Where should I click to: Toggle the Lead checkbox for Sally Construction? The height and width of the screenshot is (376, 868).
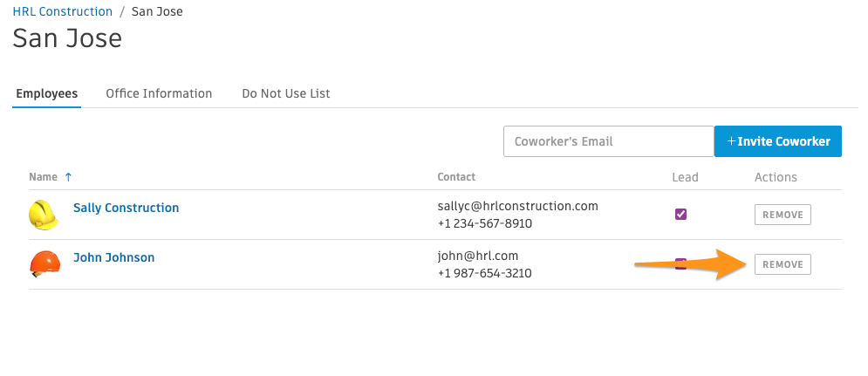pos(680,215)
